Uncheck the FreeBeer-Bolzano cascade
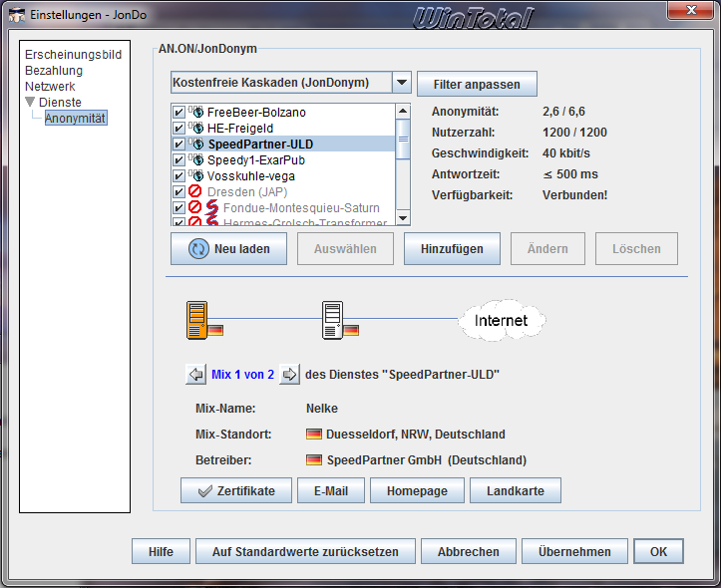 coord(179,112)
